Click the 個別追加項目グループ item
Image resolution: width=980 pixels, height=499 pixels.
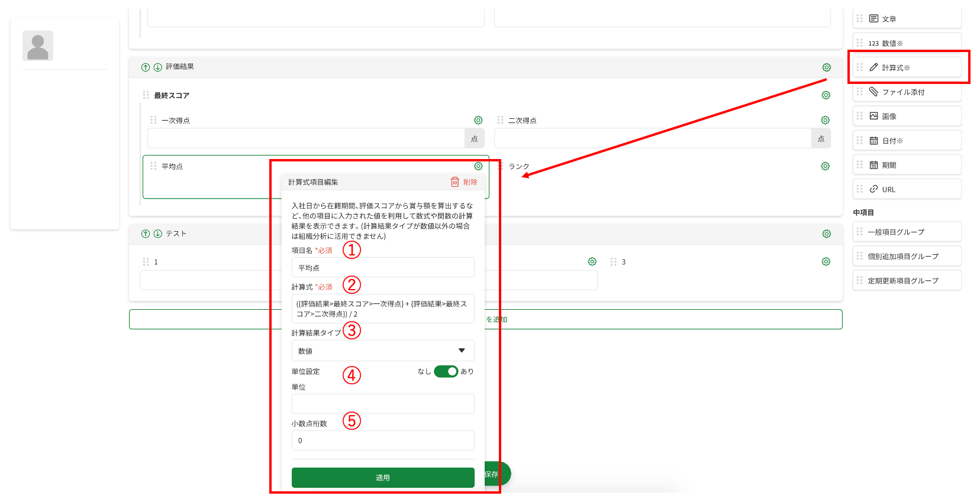point(907,256)
